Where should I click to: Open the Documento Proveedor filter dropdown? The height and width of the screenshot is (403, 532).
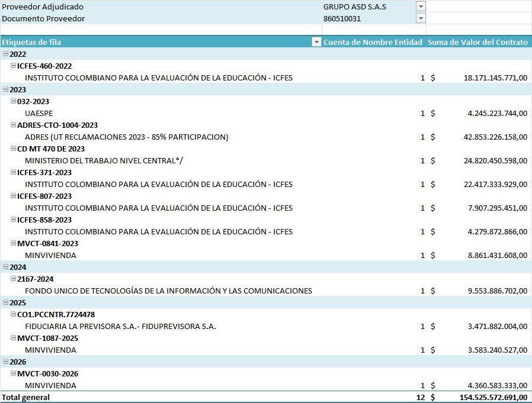coord(421,18)
